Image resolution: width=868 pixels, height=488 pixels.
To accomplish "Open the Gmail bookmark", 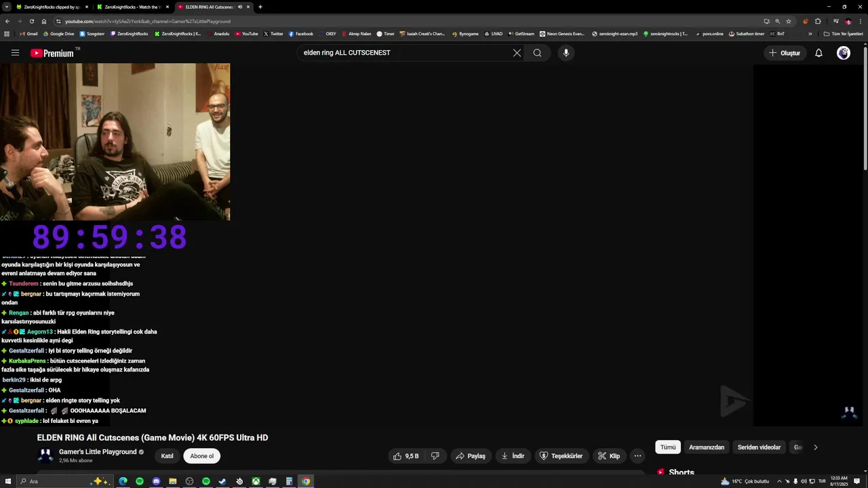I will [x=29, y=33].
